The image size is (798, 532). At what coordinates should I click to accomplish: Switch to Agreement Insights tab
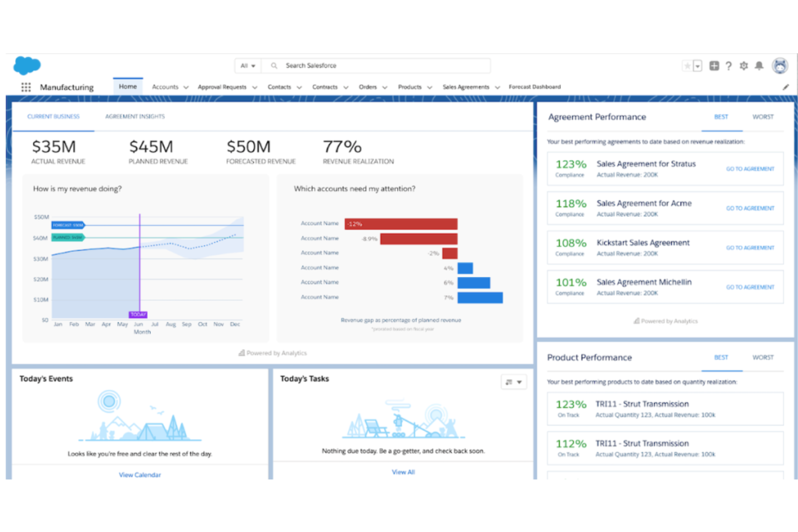(135, 116)
